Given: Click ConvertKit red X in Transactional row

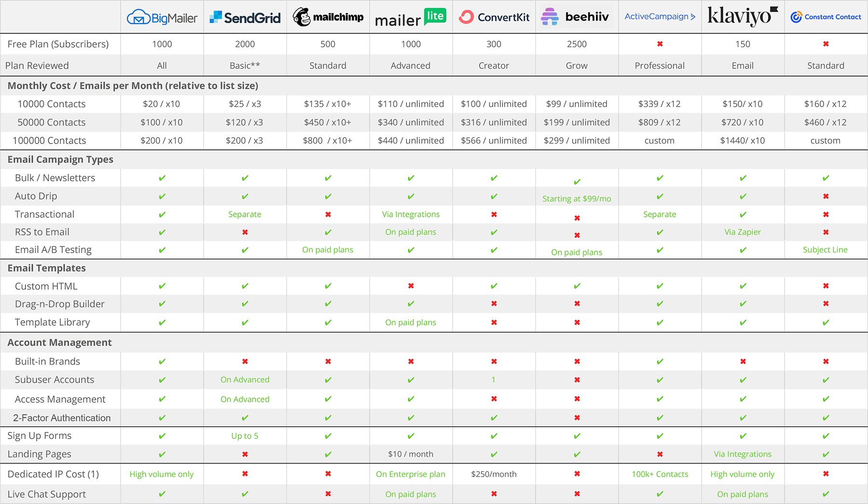Looking at the screenshot, I should tap(494, 214).
